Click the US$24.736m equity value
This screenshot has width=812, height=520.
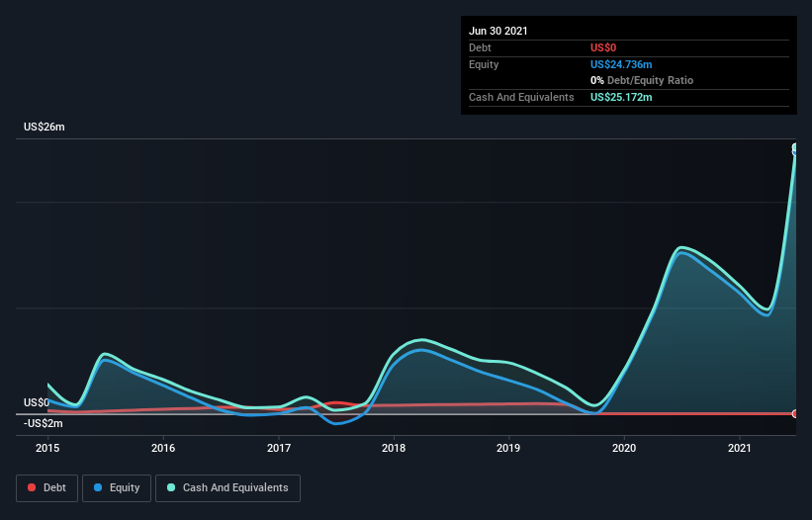pos(621,64)
